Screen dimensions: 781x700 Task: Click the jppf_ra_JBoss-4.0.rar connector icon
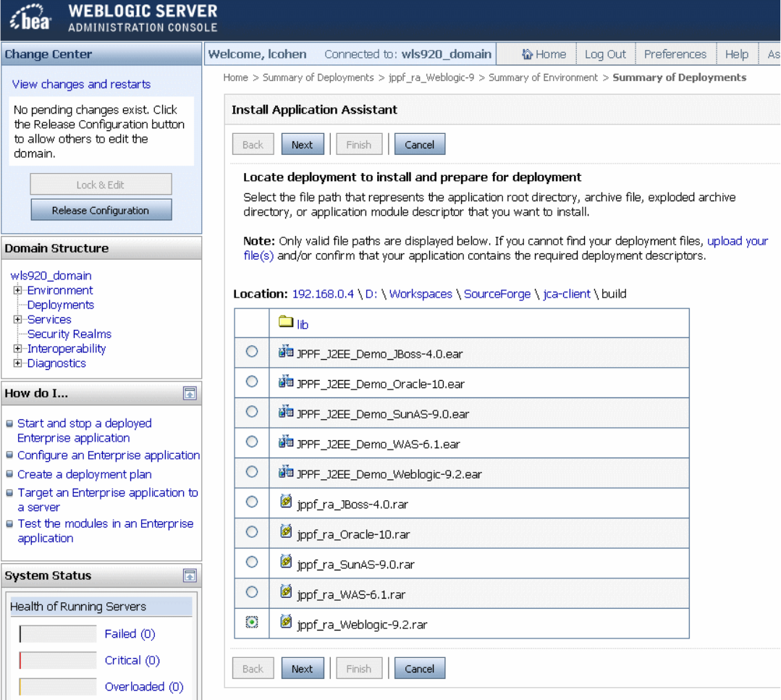[x=286, y=501]
